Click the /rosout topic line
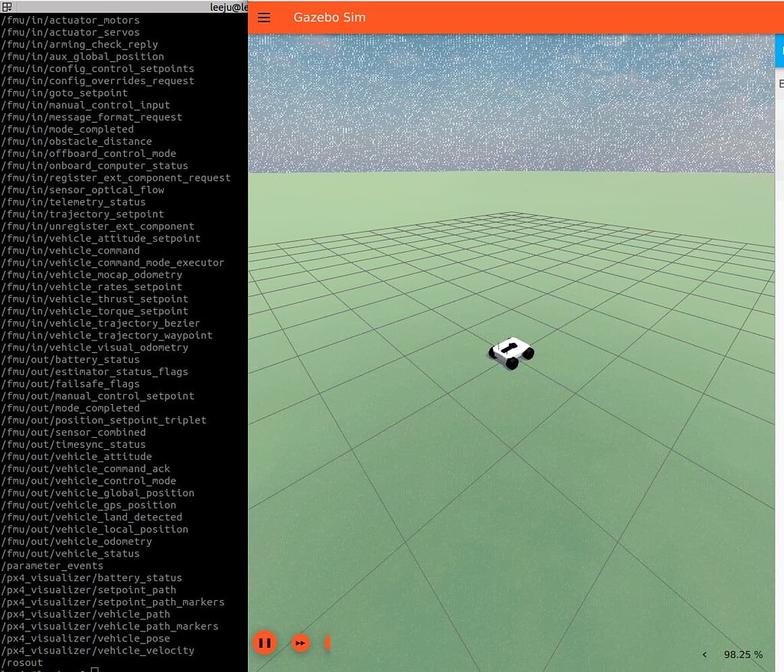This screenshot has height=672, width=784. click(x=22, y=663)
